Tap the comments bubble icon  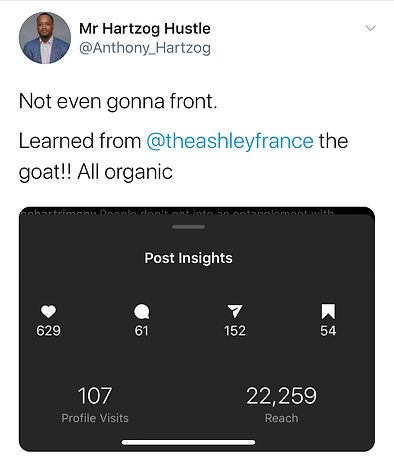click(142, 311)
